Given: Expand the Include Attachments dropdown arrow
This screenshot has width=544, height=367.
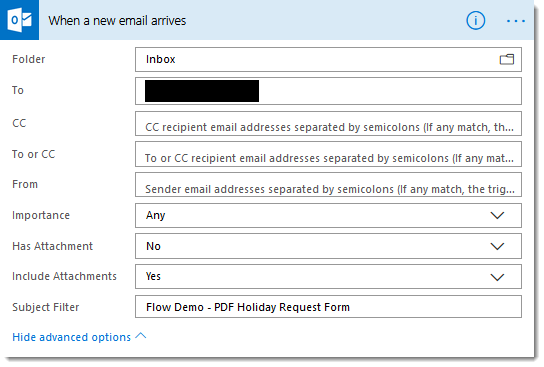Looking at the screenshot, I should 497,277.
